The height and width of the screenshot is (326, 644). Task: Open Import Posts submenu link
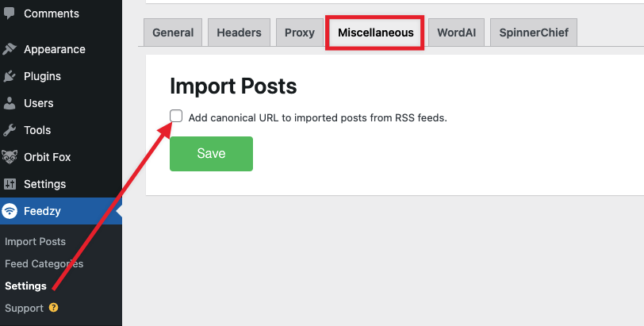coord(36,241)
